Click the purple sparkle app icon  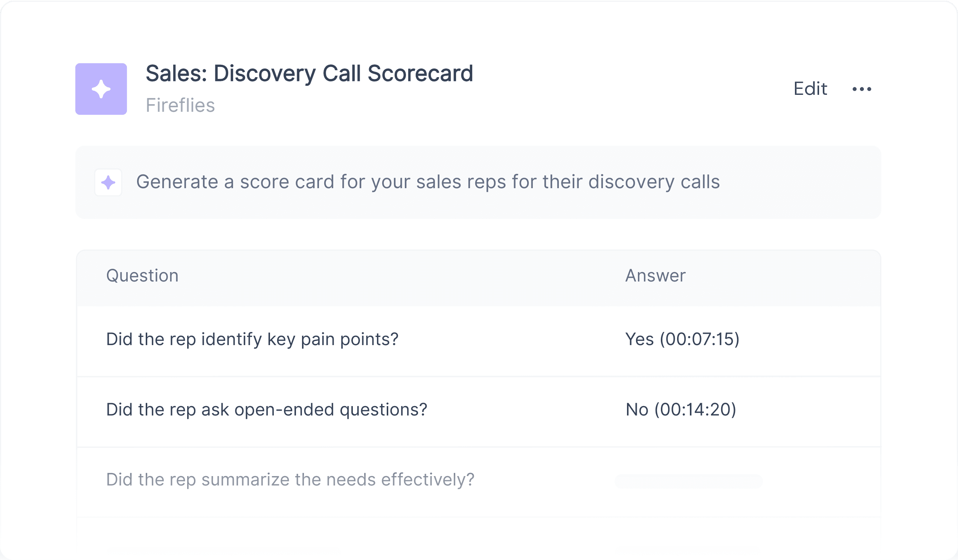[101, 89]
